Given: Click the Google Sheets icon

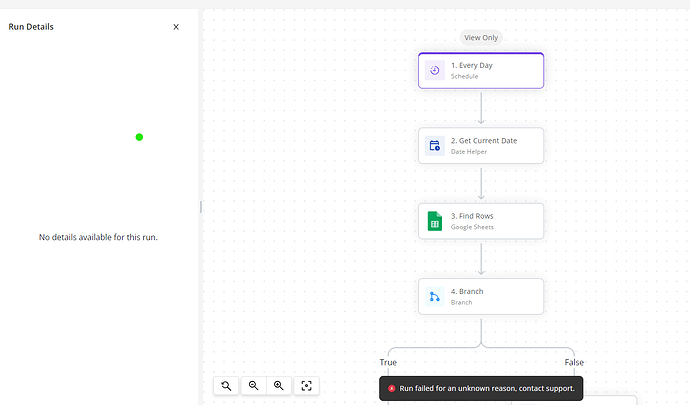Looking at the screenshot, I should click(x=435, y=221).
